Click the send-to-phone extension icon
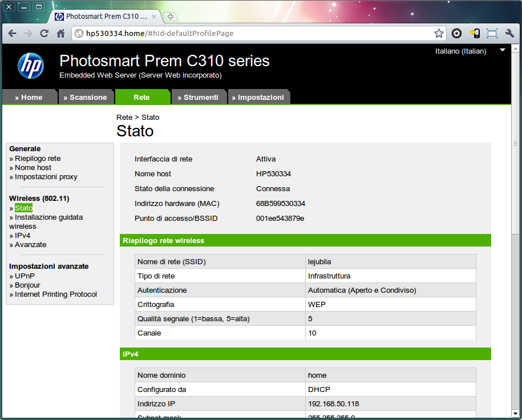The image size is (522, 420). click(x=475, y=33)
